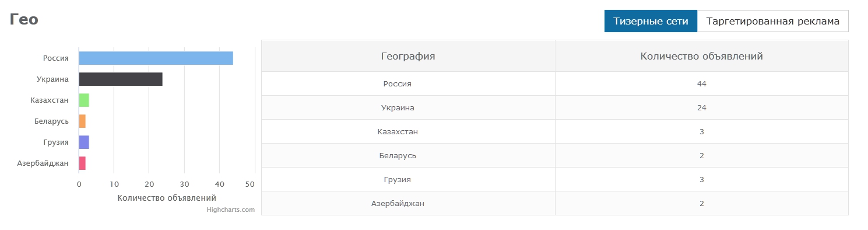Click the green Казахстан bar
This screenshot has height=230, width=868.
click(x=84, y=100)
